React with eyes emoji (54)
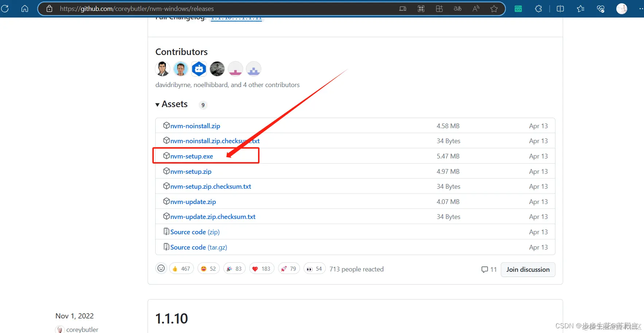This screenshot has height=333, width=644. coord(315,269)
